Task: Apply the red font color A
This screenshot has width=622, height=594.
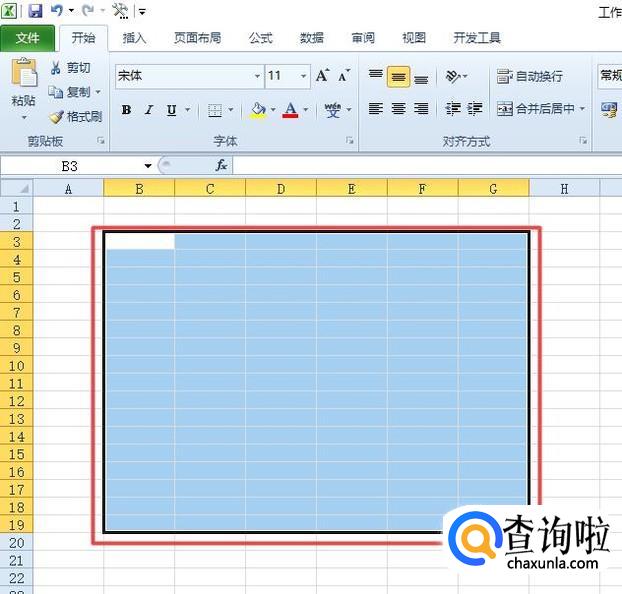Action: click(290, 110)
